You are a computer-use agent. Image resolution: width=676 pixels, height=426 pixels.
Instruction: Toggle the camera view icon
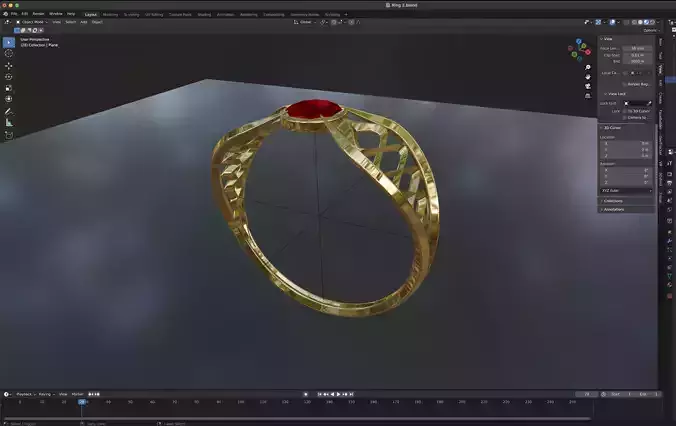(588, 86)
